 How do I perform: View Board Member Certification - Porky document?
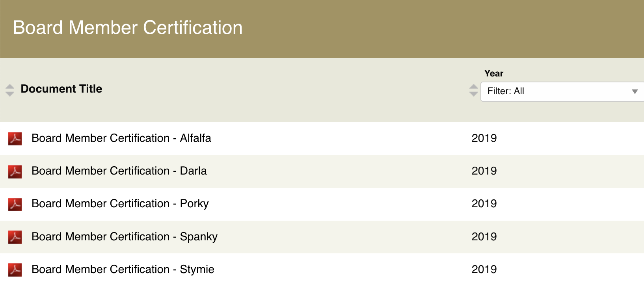120,204
